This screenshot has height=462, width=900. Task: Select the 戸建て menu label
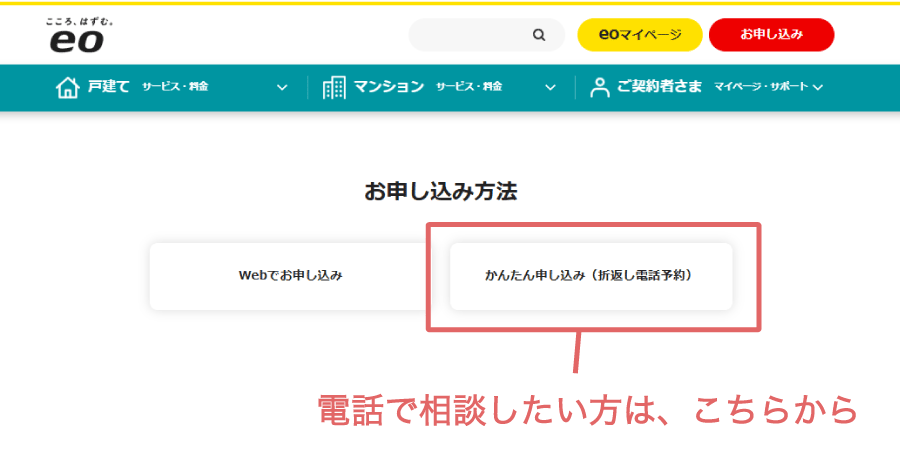[108, 87]
